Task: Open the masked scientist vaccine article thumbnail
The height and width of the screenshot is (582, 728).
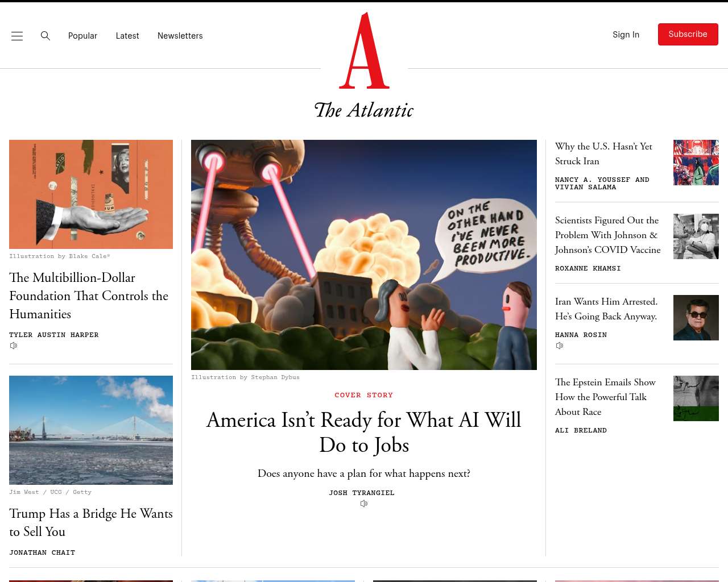Action: tap(696, 236)
